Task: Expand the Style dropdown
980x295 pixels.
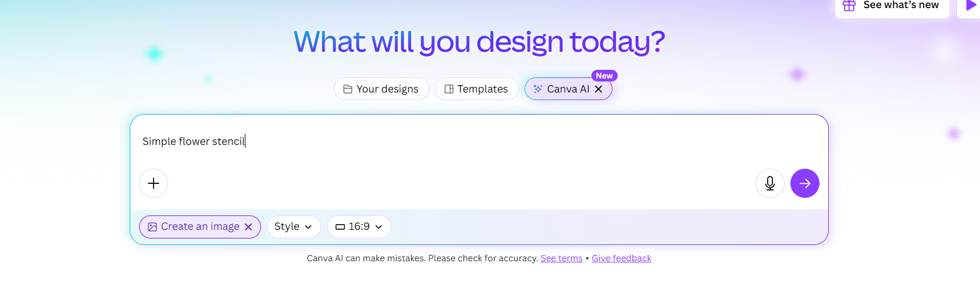Action: tap(294, 227)
